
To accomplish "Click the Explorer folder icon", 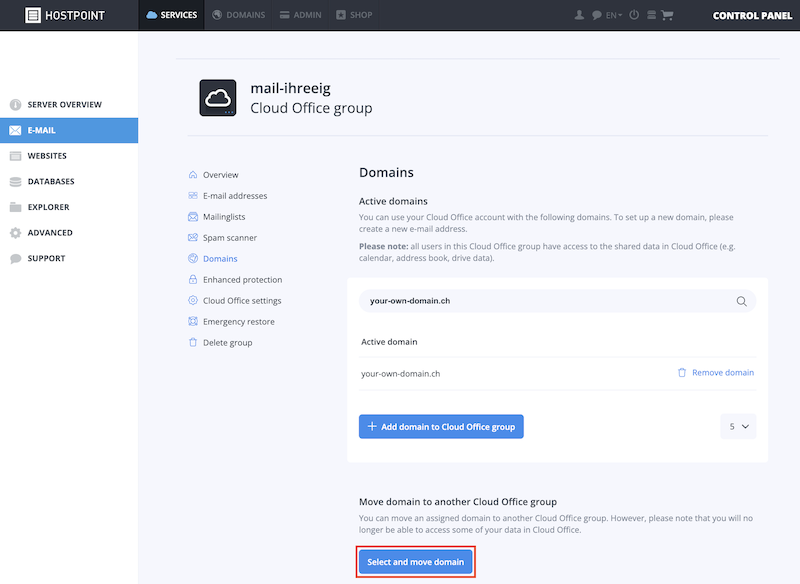I will [x=15, y=207].
